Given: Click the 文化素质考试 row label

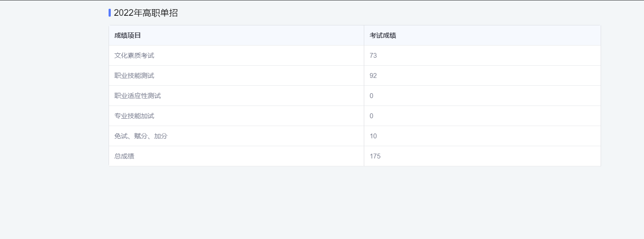Looking at the screenshot, I should 134,56.
